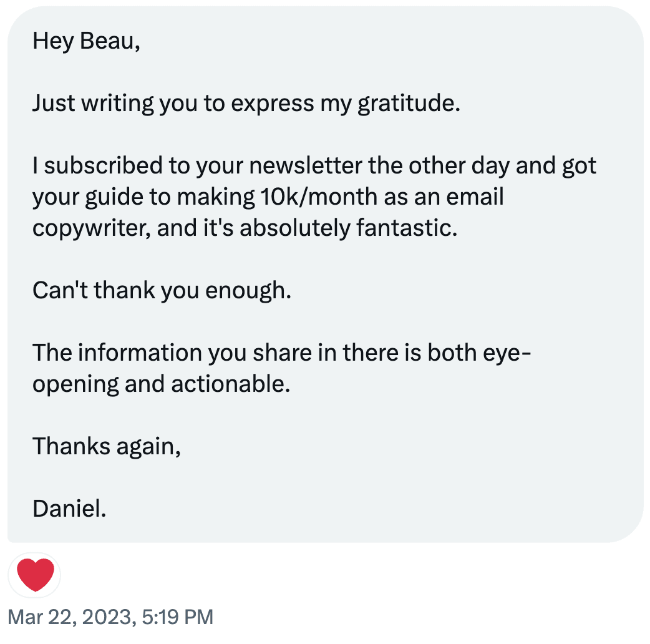Click the word 'newsletter' in the message

coord(306,165)
